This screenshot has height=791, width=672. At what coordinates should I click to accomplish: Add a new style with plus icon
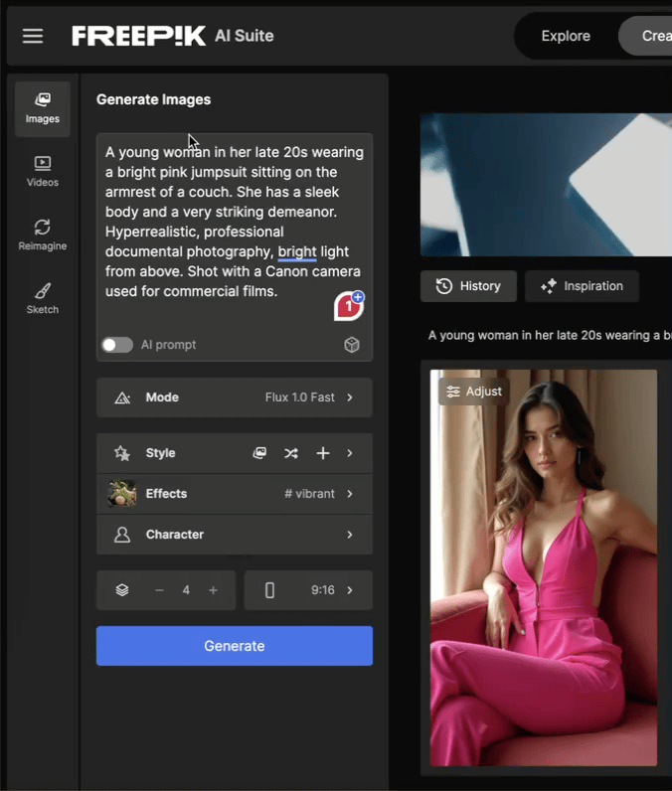(x=323, y=453)
